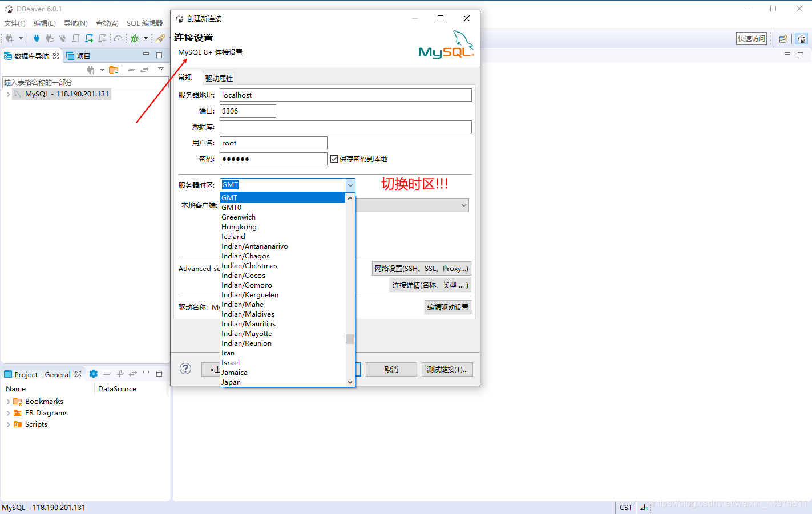
Task: Open the Database Navigator view menu triangle
Action: click(160, 69)
